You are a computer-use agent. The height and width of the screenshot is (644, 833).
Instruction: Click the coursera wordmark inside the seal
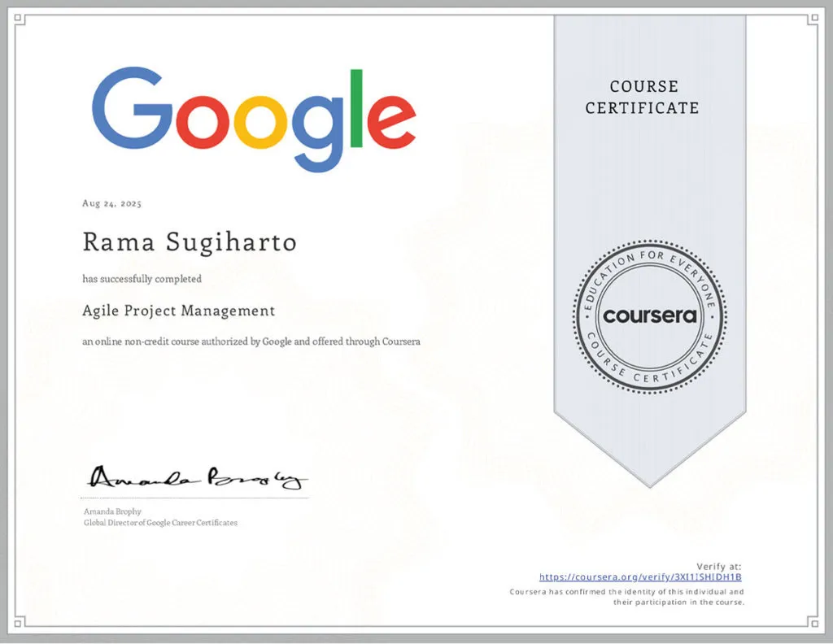pos(650,315)
